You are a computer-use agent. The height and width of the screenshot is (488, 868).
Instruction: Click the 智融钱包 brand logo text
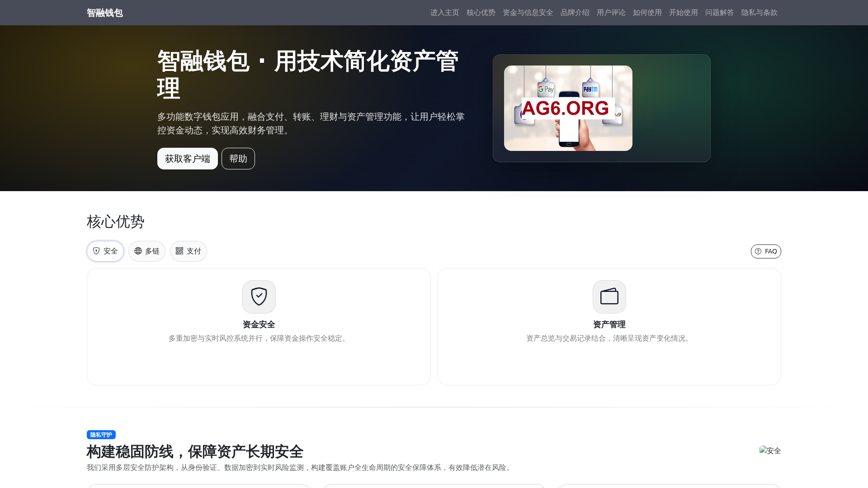[x=104, y=13]
